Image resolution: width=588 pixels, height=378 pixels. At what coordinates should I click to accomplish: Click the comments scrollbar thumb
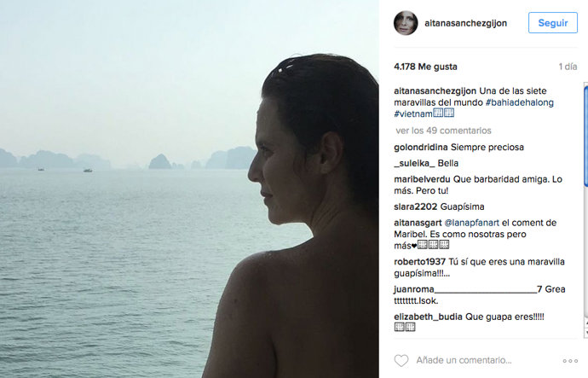pos(585,135)
